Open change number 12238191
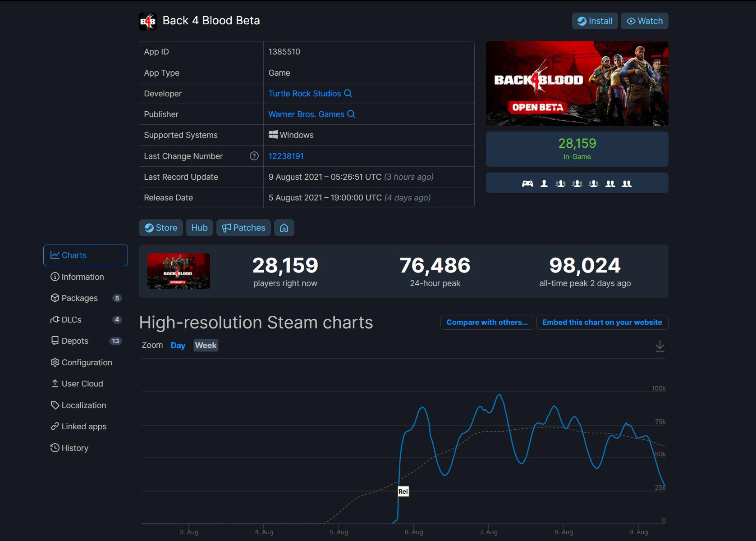Image resolution: width=756 pixels, height=541 pixels. coord(286,156)
